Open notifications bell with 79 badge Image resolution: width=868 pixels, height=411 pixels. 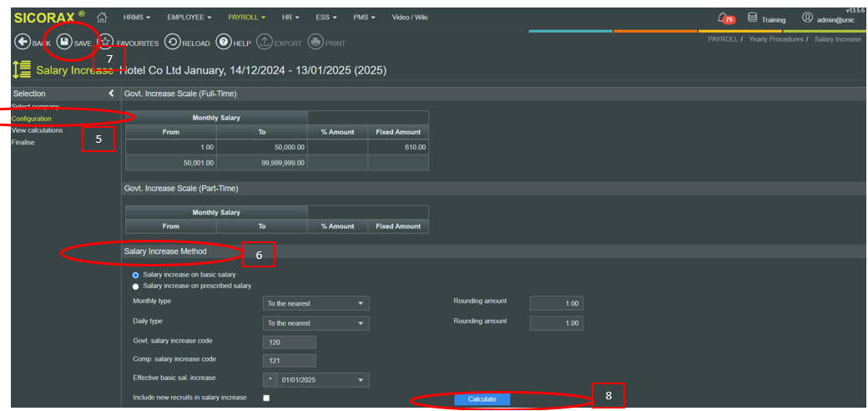[724, 18]
